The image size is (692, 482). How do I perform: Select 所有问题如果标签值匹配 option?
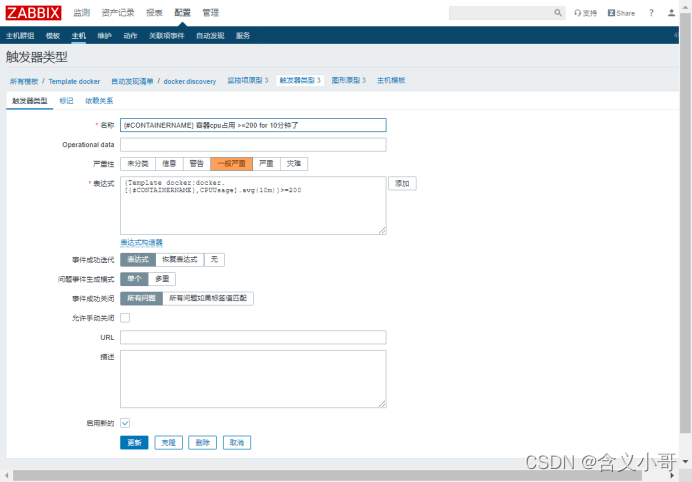pyautogui.click(x=208, y=298)
